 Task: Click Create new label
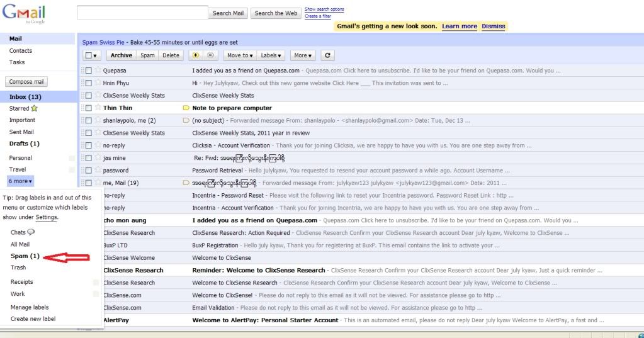[x=33, y=318]
